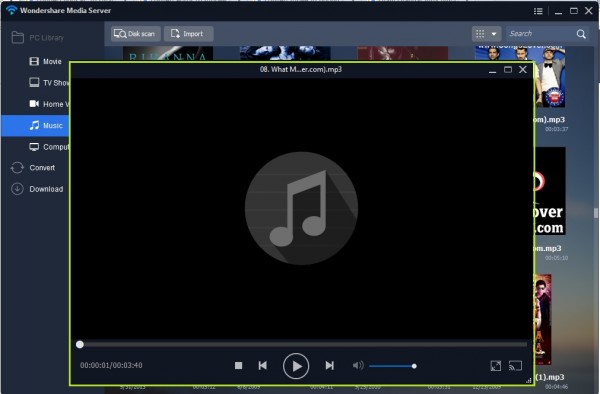
Task: Stop playback with the square button
Action: 238,366
